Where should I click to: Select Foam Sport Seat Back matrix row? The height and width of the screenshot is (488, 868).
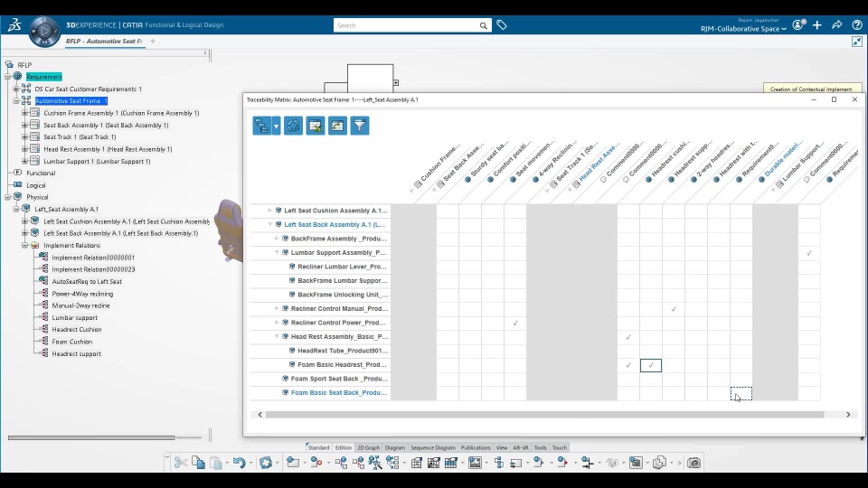(x=339, y=379)
